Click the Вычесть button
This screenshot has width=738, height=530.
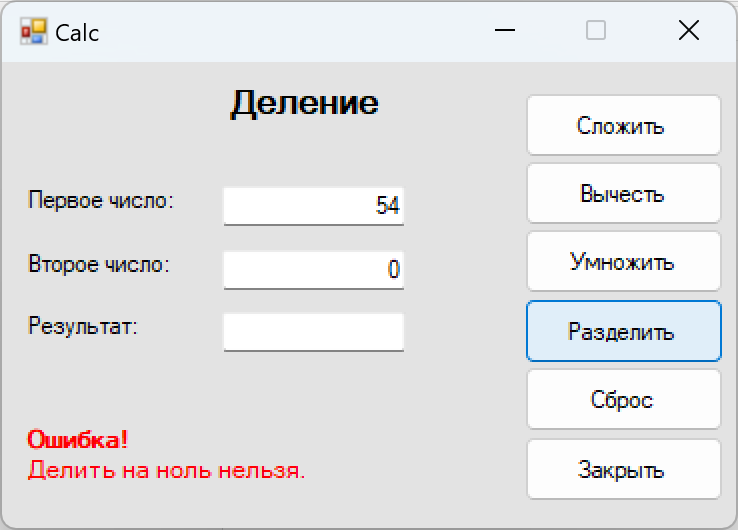[x=624, y=193]
